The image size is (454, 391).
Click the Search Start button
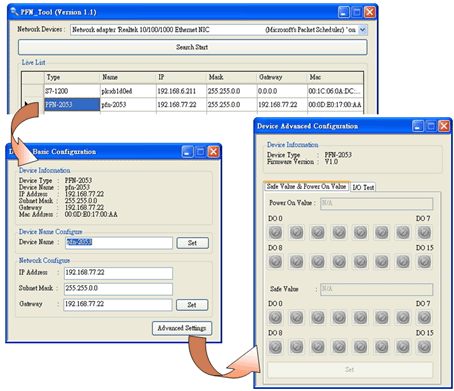tap(193, 47)
